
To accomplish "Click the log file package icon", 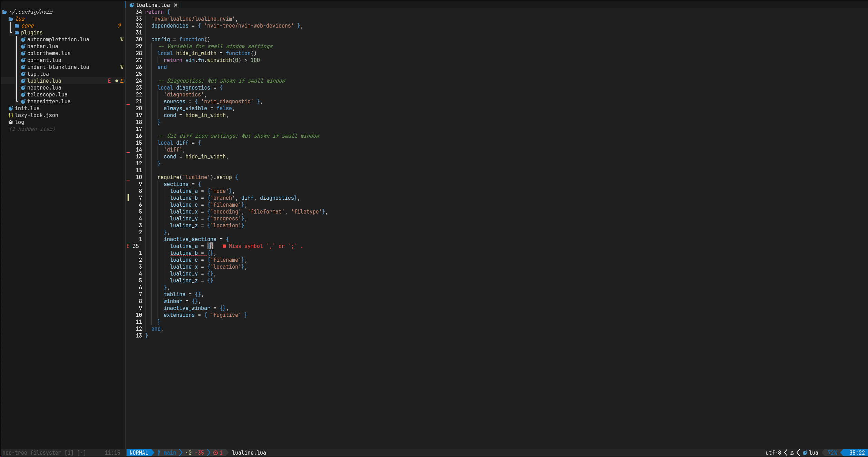I will tap(11, 122).
